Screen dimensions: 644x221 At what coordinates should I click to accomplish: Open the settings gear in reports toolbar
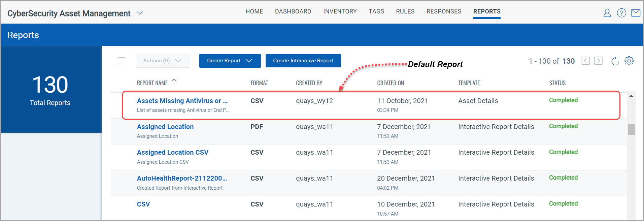tap(629, 61)
